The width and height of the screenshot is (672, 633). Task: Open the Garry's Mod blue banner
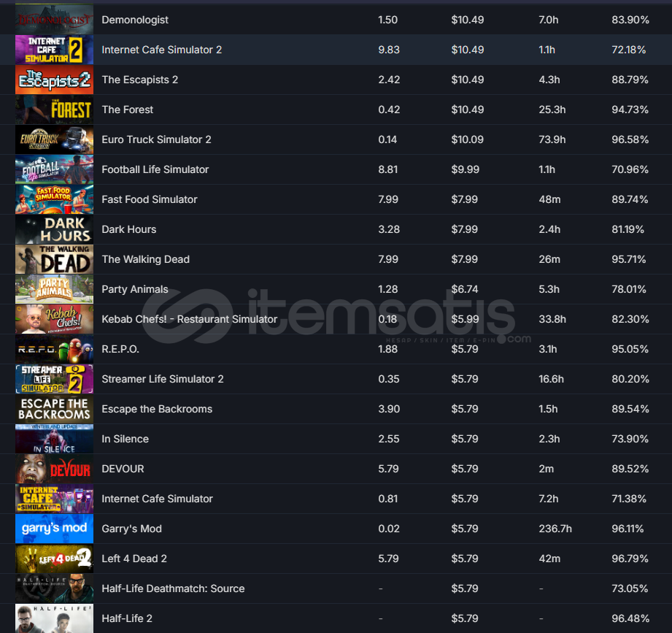coord(54,529)
